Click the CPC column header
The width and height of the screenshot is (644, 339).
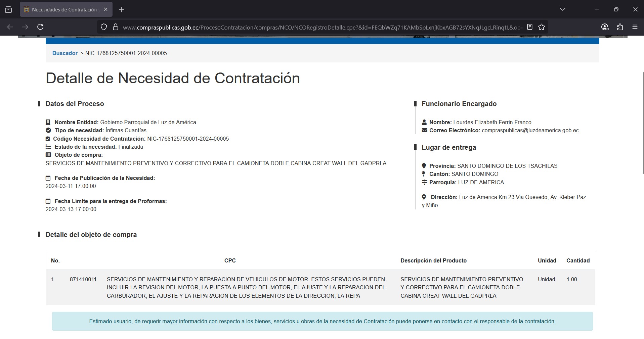pos(230,260)
